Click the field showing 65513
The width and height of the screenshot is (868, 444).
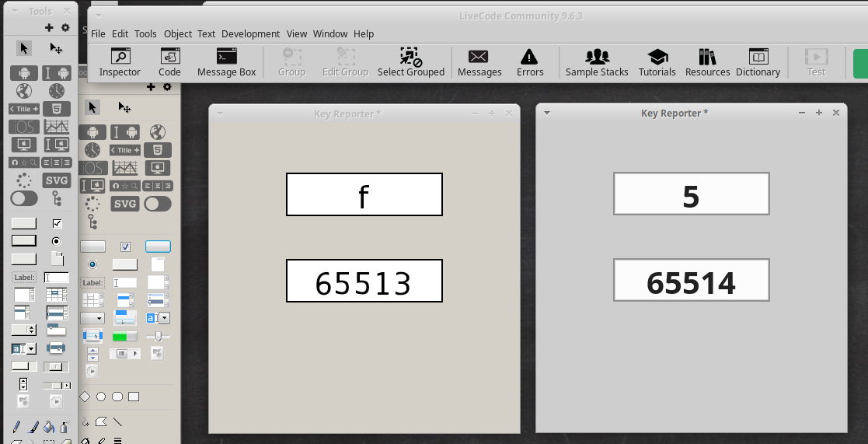364,281
